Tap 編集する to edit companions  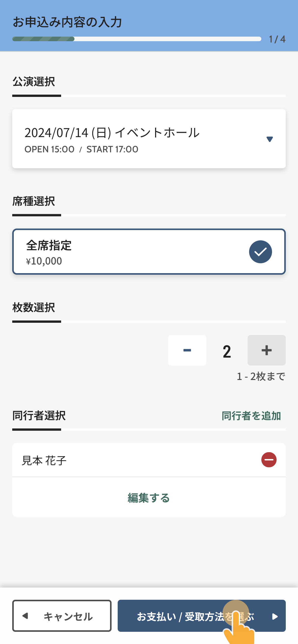149,498
